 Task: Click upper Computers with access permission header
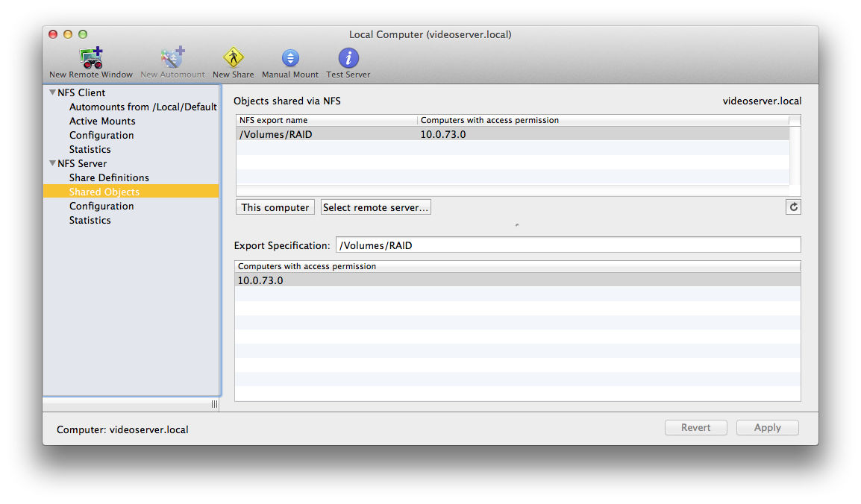click(x=602, y=120)
